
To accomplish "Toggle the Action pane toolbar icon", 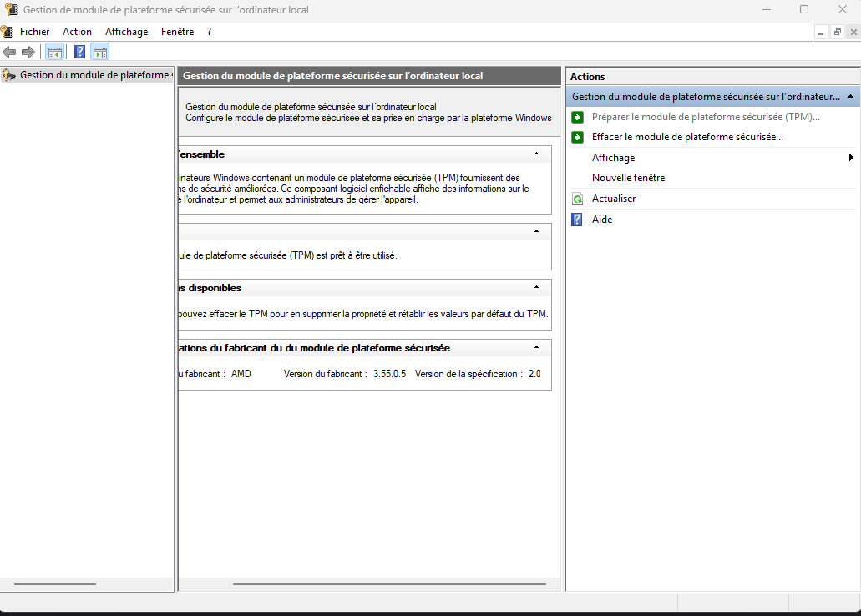I will click(x=100, y=52).
